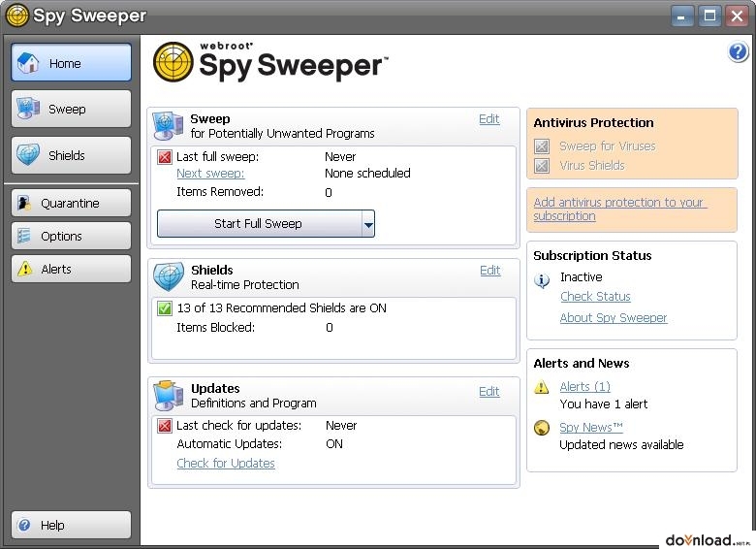Click 'Automatic Updates:' label
The image size is (756, 549).
pos(230,444)
